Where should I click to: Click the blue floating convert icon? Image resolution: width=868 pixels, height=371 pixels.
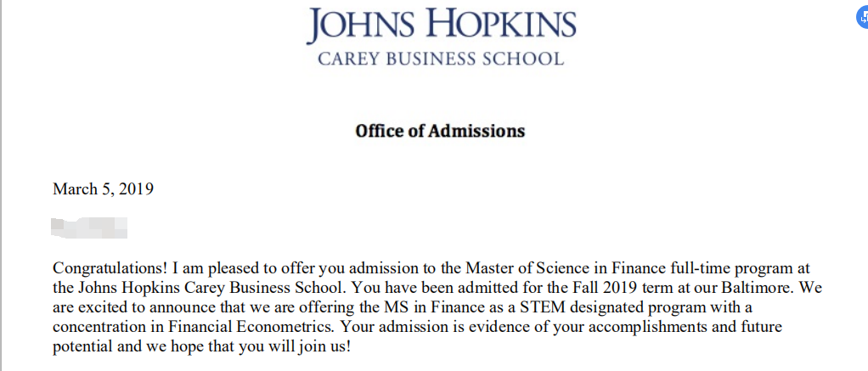coord(864,18)
